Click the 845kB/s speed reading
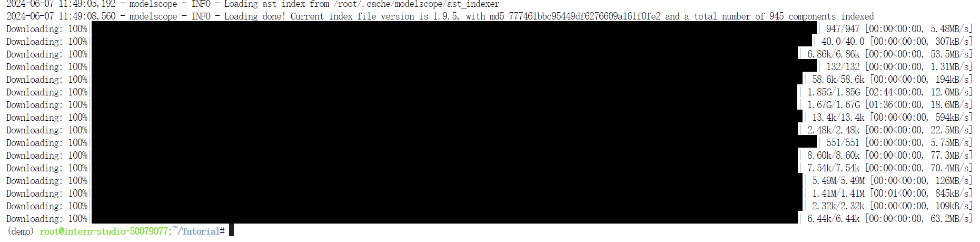Screen dimensions: 980x242 tap(954, 193)
